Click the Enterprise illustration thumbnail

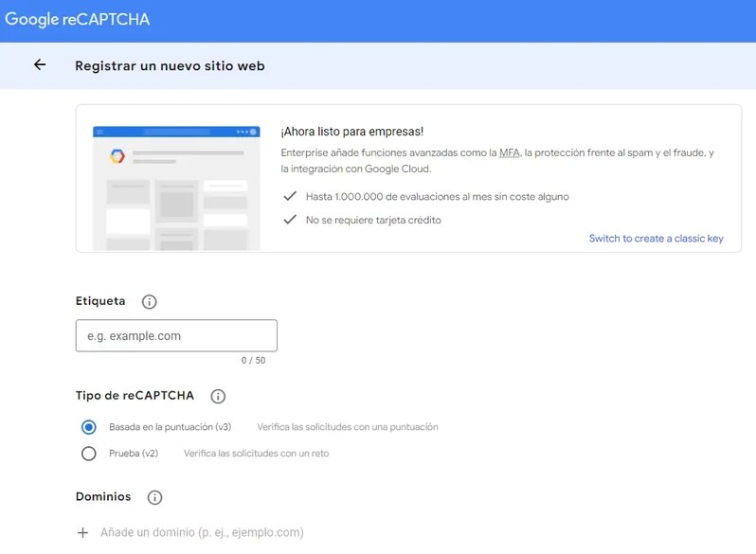tap(176, 188)
